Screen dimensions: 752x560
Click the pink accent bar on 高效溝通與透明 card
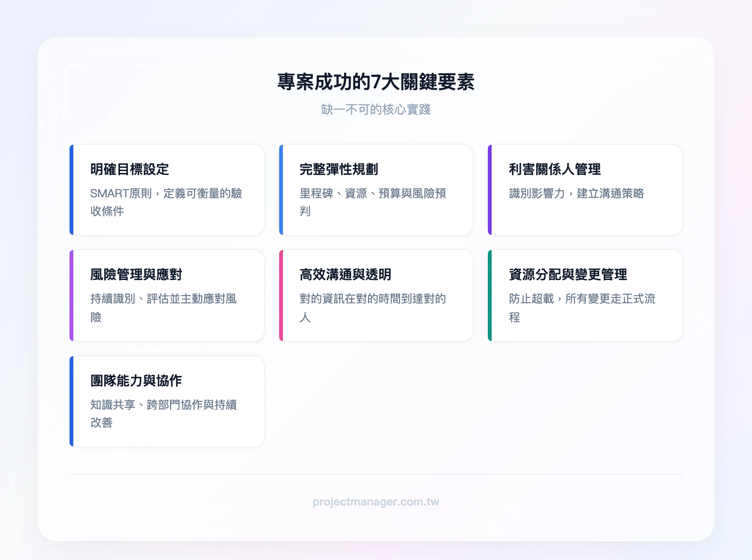point(281,296)
